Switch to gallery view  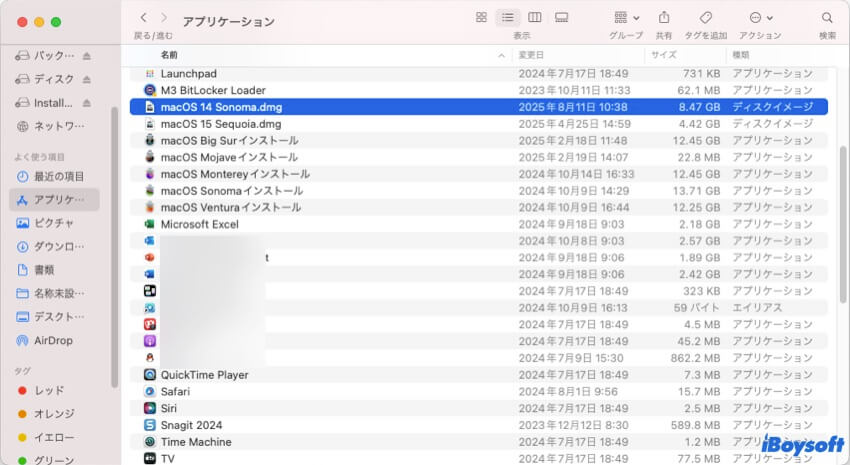pos(561,18)
